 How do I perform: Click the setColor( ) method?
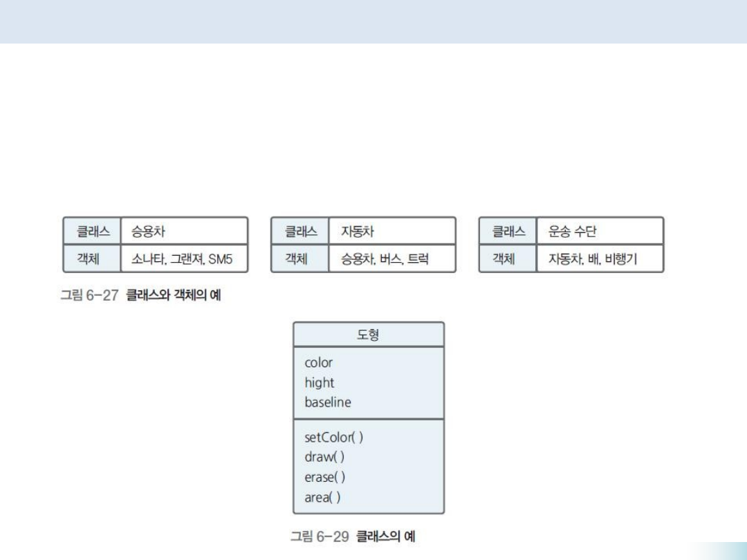pos(333,437)
